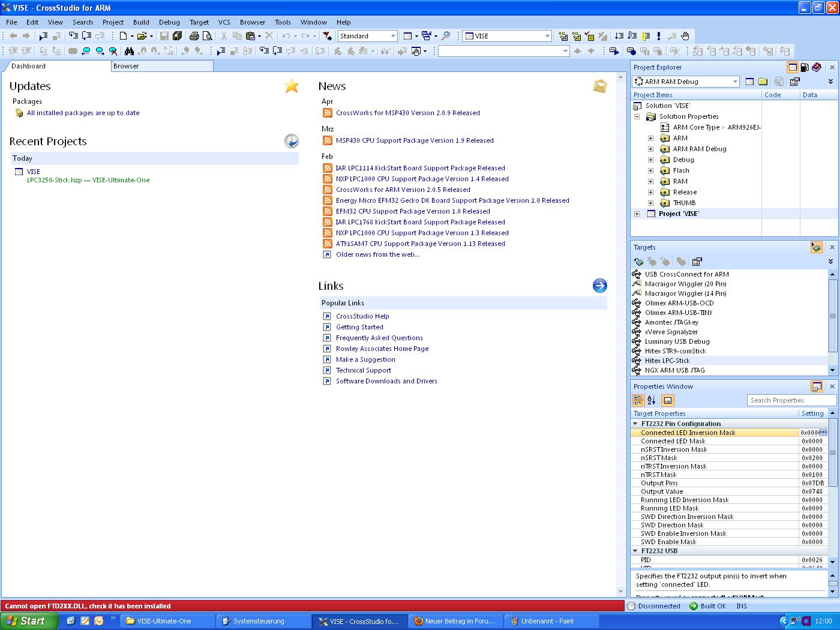The image size is (840, 630).
Task: Open the CrossStudio Help link
Action: [362, 316]
